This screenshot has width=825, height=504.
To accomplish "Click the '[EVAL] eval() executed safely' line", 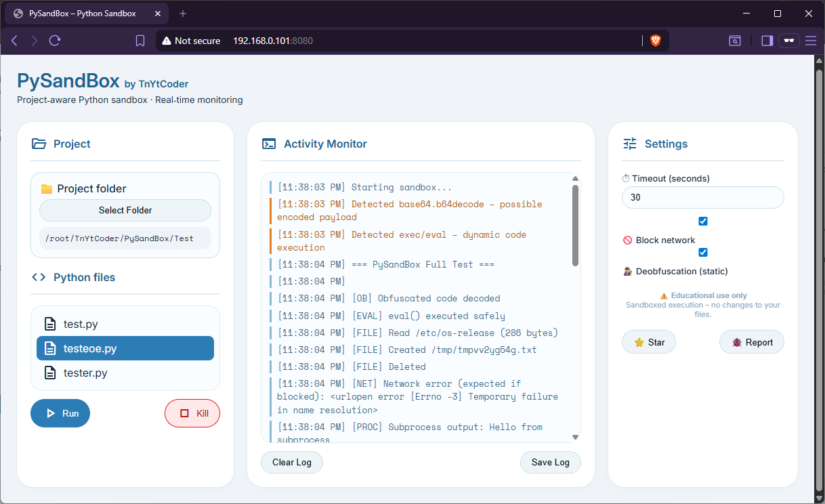I will point(420,316).
